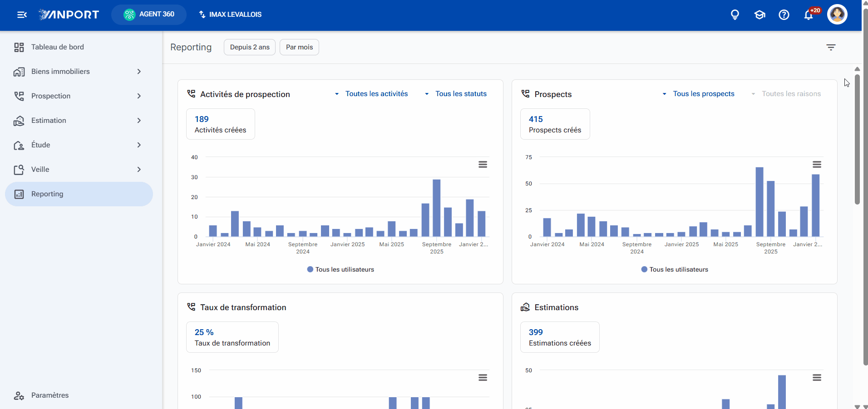This screenshot has height=409, width=868.
Task: Click the Agent 360 green logo icon
Action: pyautogui.click(x=129, y=15)
